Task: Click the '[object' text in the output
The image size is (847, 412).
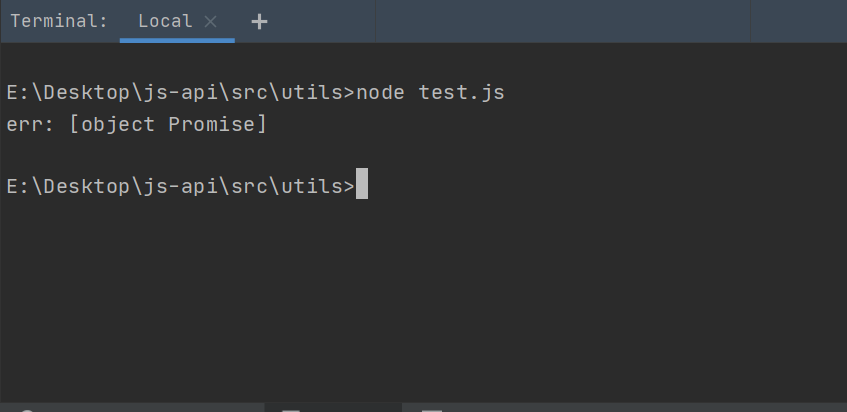Action: [x=112, y=124]
